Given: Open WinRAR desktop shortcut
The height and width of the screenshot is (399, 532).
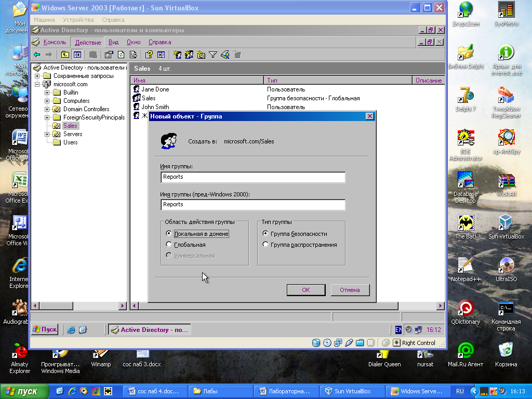Looking at the screenshot, I should (506, 184).
